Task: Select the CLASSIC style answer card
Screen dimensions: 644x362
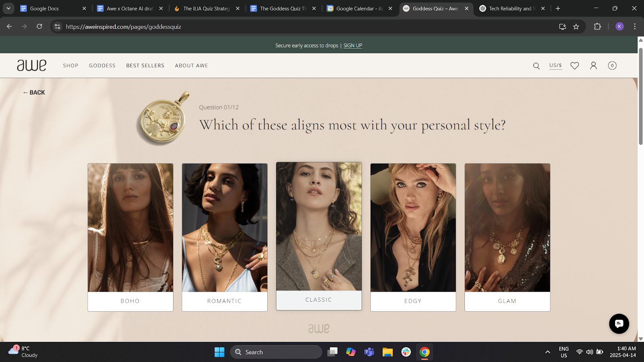Action: pyautogui.click(x=318, y=235)
